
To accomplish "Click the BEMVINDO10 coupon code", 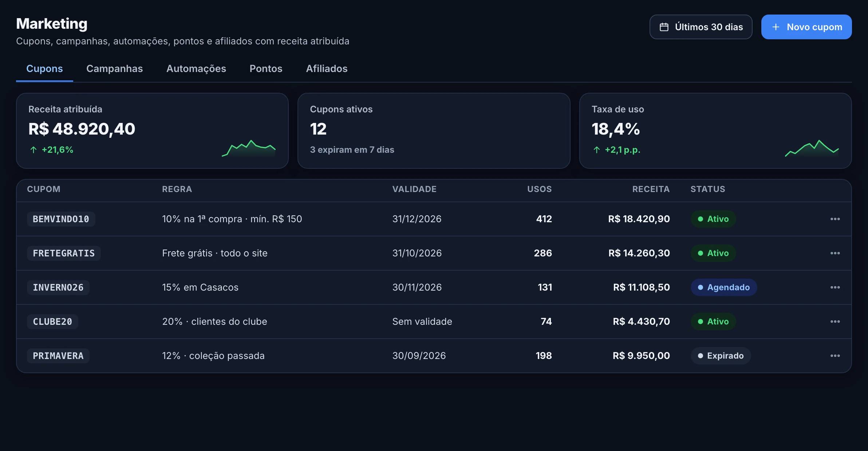I will 61,219.
